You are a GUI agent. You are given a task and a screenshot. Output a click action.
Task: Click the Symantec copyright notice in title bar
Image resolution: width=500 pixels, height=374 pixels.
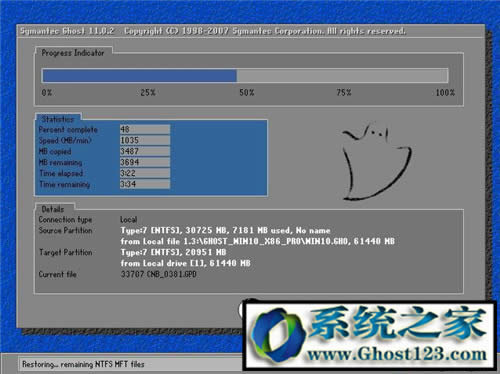(265, 31)
